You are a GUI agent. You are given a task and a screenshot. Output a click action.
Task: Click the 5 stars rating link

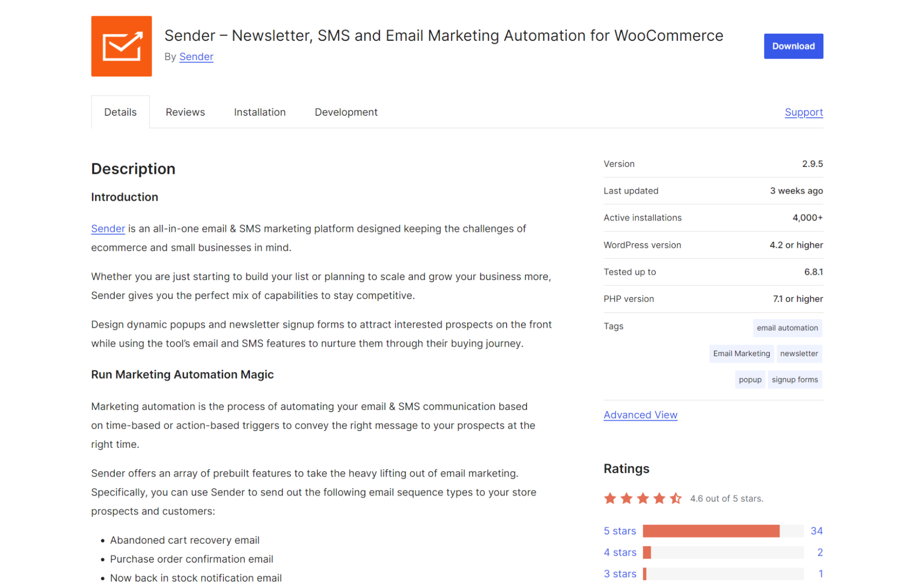[x=620, y=531]
